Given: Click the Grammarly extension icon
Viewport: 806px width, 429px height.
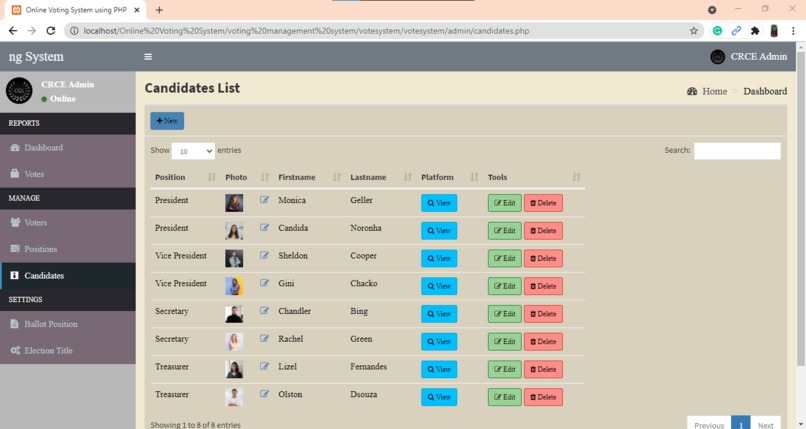Looking at the screenshot, I should coord(717,31).
